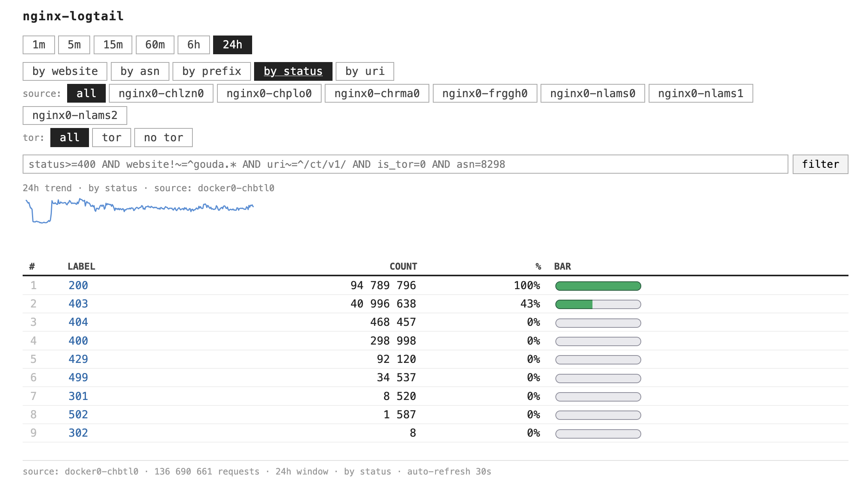Select the 1m time window

(39, 45)
